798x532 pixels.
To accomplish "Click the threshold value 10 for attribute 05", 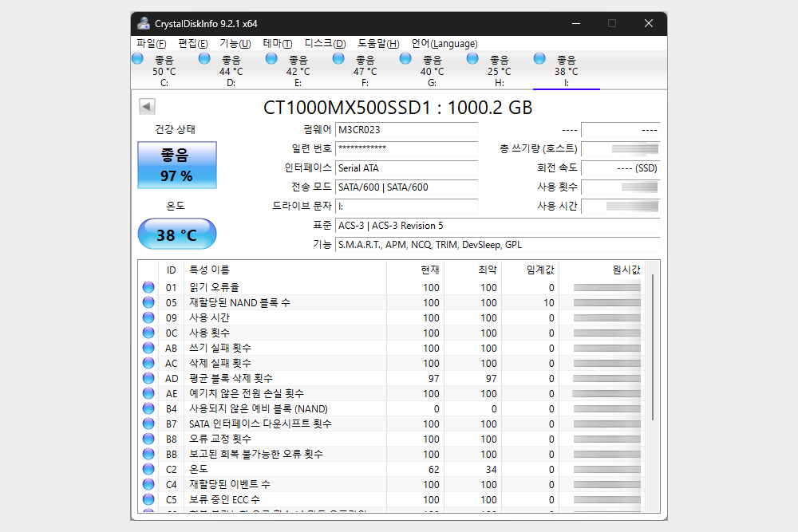I will coord(549,302).
